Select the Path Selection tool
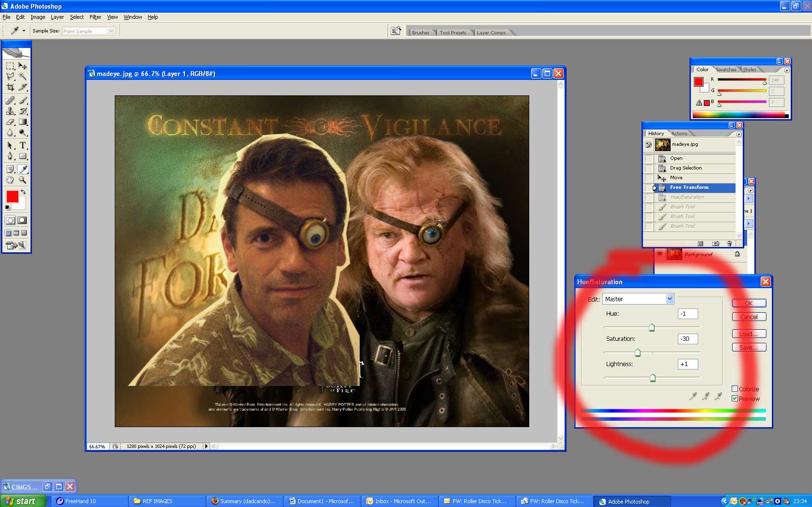Screen dimensions: 812x507 click(x=10, y=145)
